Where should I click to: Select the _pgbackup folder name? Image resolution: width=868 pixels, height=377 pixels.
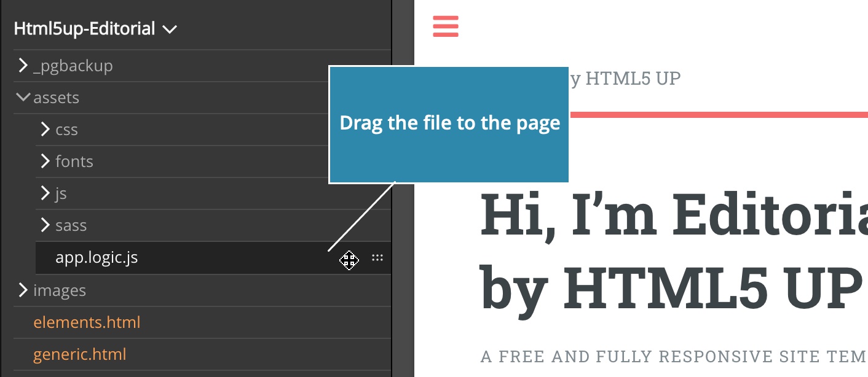click(73, 66)
